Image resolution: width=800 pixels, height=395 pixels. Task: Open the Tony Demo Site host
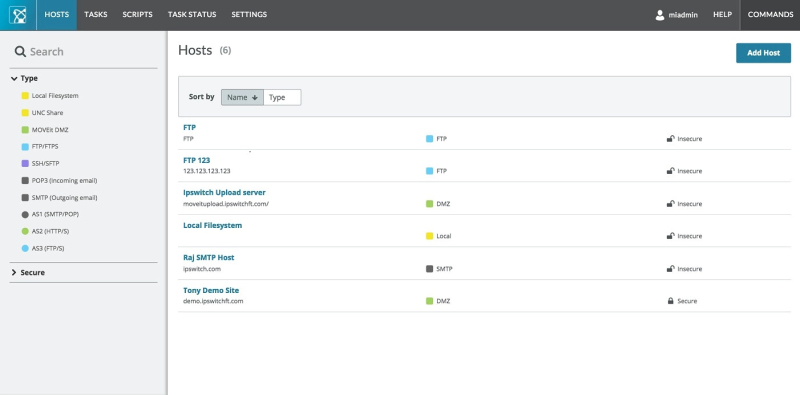pos(211,290)
